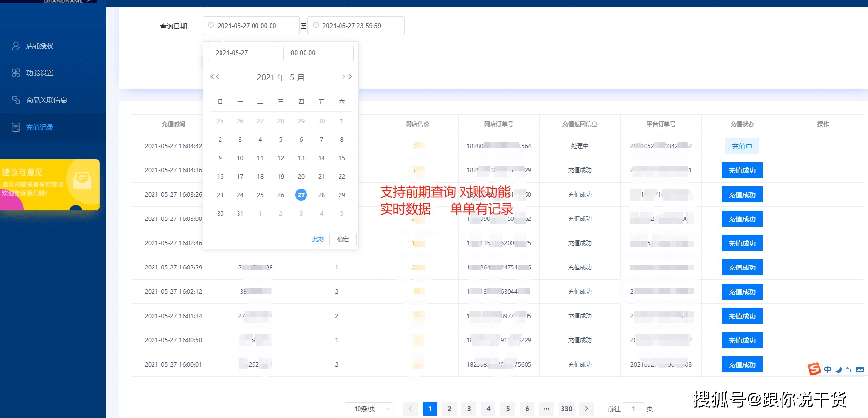Image resolution: width=868 pixels, height=418 pixels.
Task: Click the 店铺授权 user icon
Action: pyautogui.click(x=16, y=46)
